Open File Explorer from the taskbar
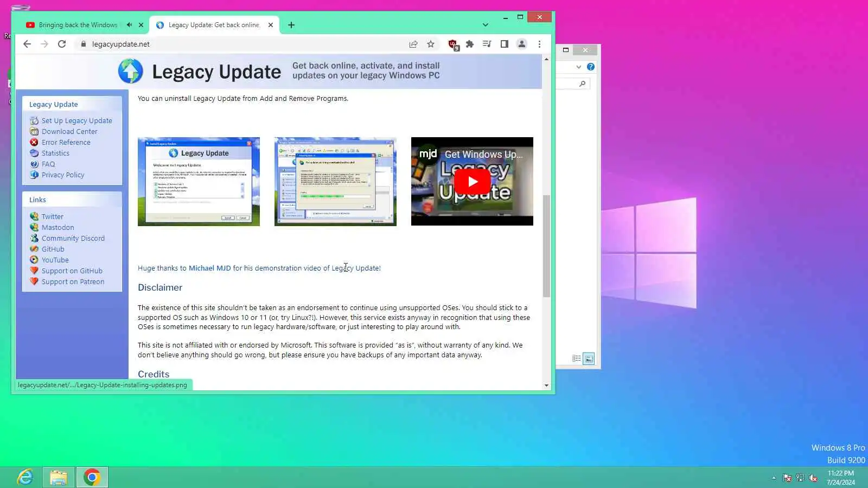 coord(59,477)
